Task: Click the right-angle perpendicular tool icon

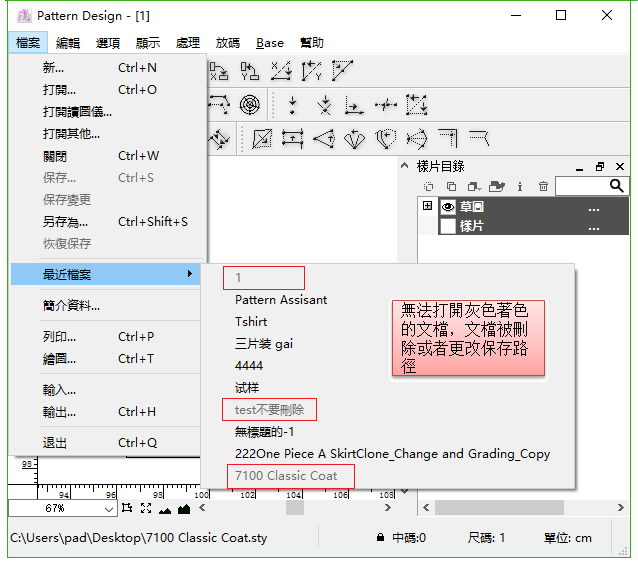Action: click(x=354, y=105)
